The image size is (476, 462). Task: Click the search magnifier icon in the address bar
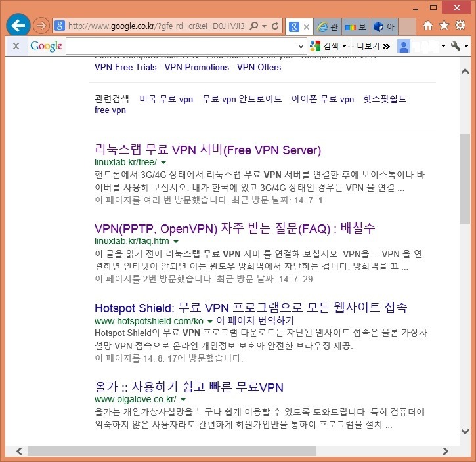[254, 26]
